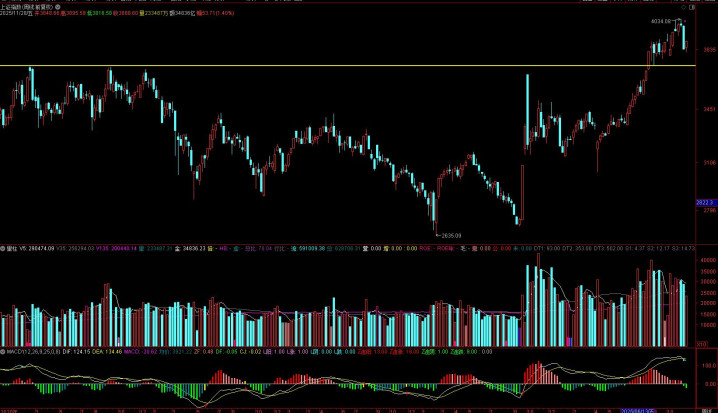Open the volume indicator settings gear icon
718x413 pixels.
[3, 247]
